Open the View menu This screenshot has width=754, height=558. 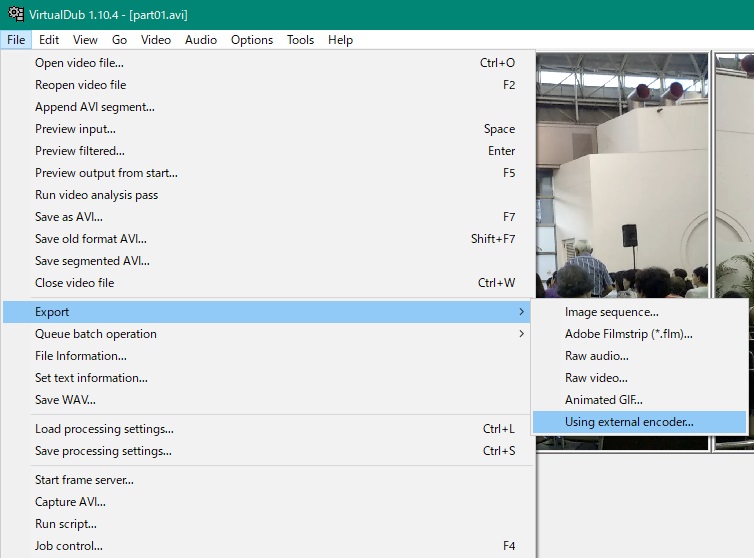coord(85,40)
